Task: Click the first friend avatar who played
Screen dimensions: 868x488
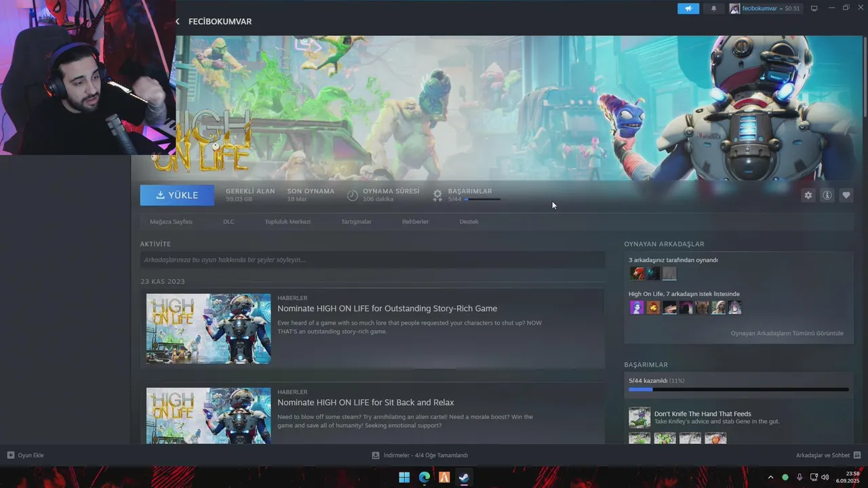Action: click(x=637, y=273)
